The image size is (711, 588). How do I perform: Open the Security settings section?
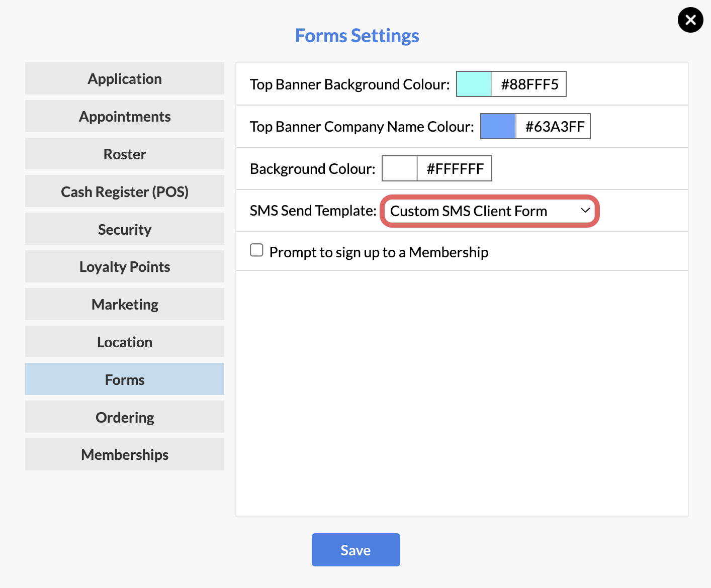(x=124, y=229)
